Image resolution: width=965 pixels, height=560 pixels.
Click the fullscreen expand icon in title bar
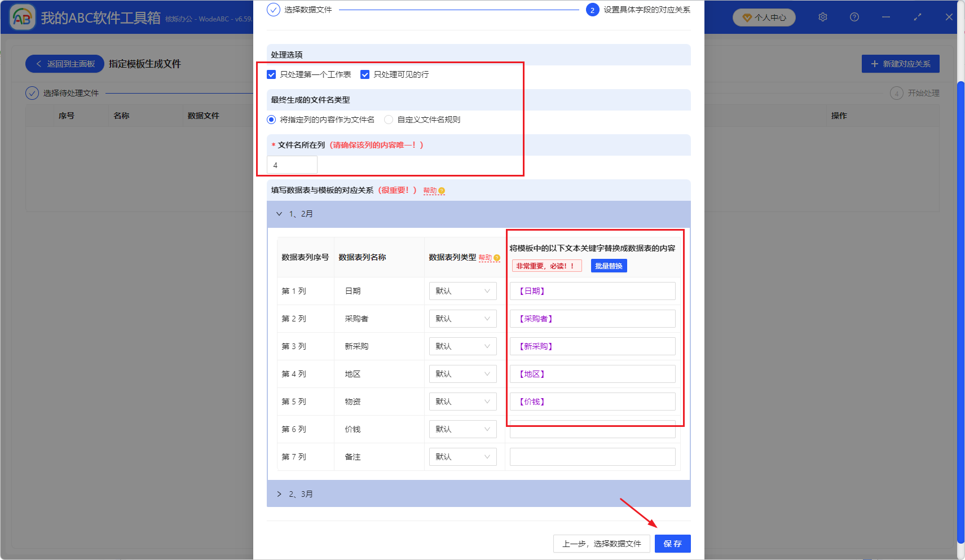click(x=918, y=17)
